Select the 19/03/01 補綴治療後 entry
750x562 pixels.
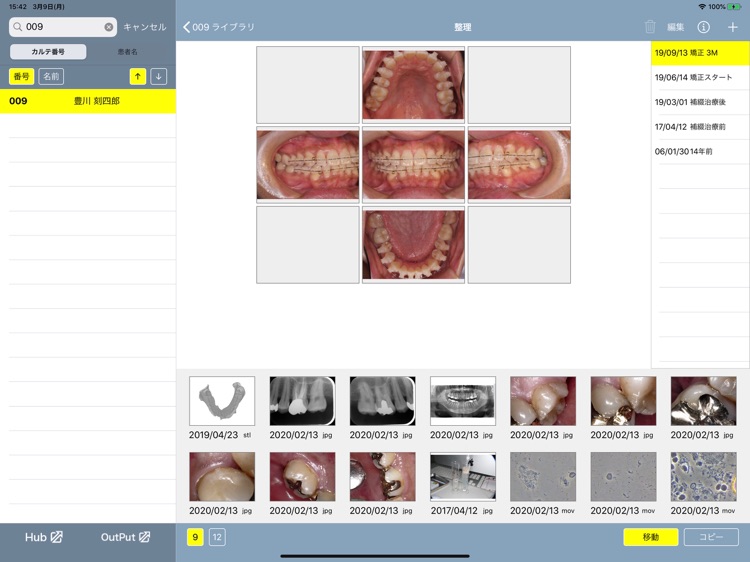(700, 102)
